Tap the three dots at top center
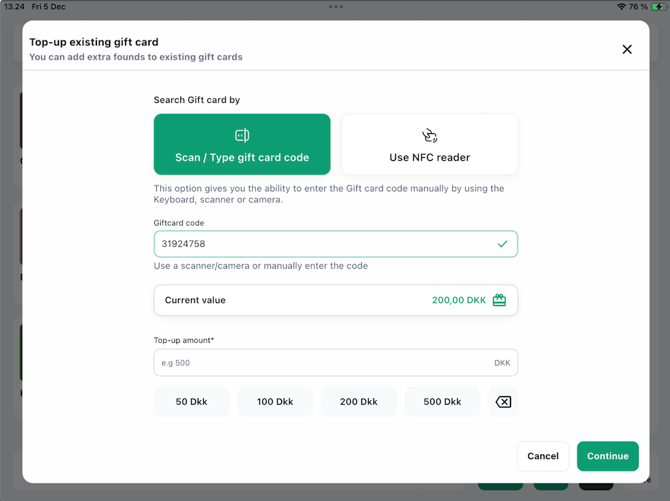 click(336, 7)
